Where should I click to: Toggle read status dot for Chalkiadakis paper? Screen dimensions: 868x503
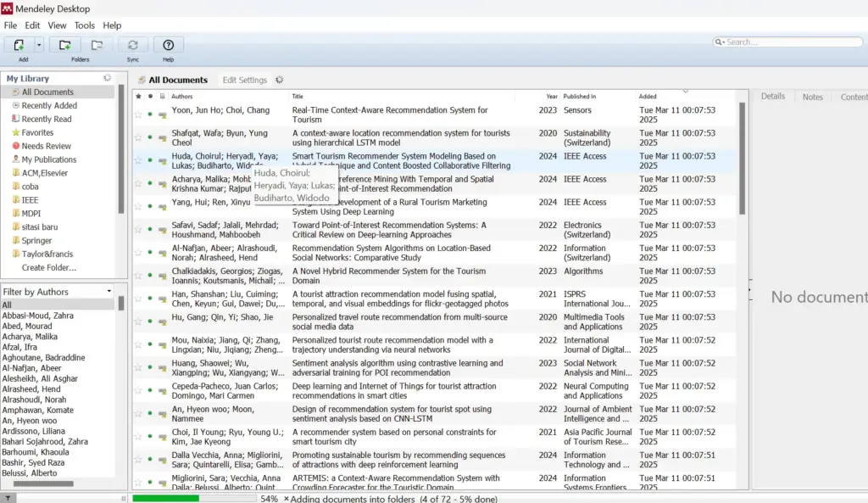coord(150,276)
